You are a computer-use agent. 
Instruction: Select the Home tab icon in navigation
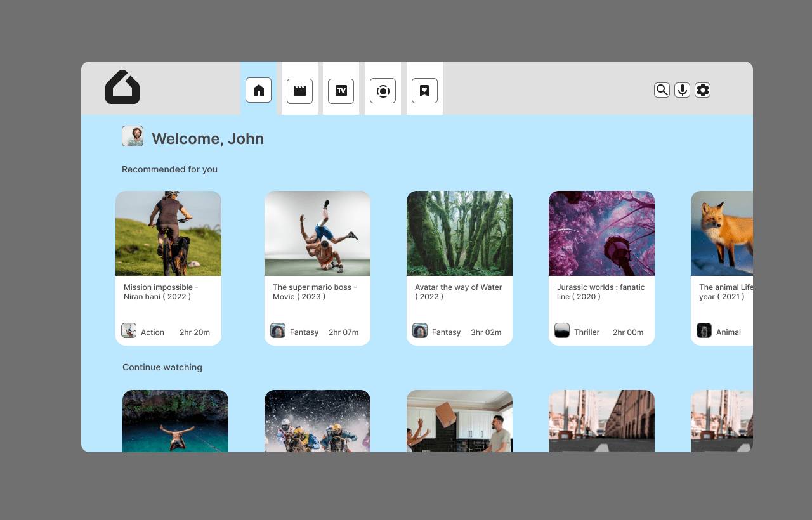tap(258, 90)
